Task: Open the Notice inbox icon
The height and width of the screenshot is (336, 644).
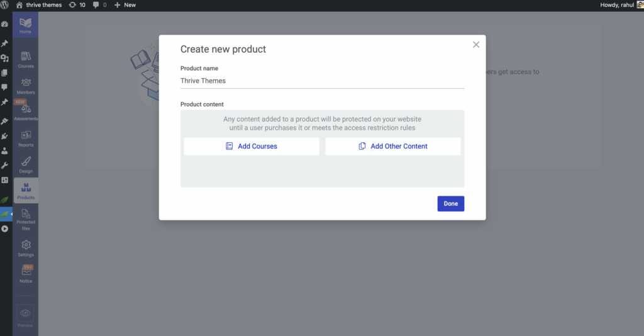Action: pyautogui.click(x=26, y=274)
